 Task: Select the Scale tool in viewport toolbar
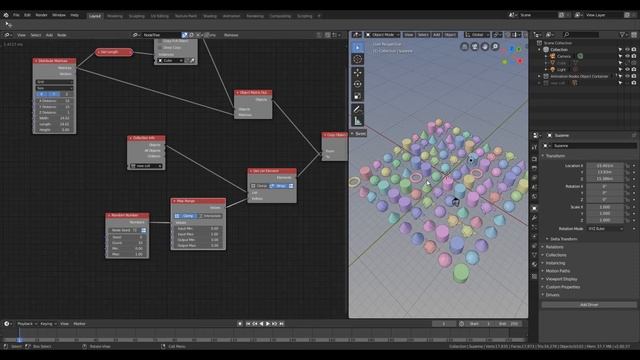(x=358, y=96)
